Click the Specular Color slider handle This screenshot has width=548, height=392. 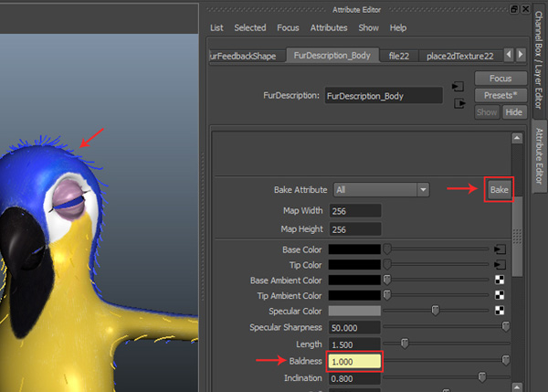(435, 310)
